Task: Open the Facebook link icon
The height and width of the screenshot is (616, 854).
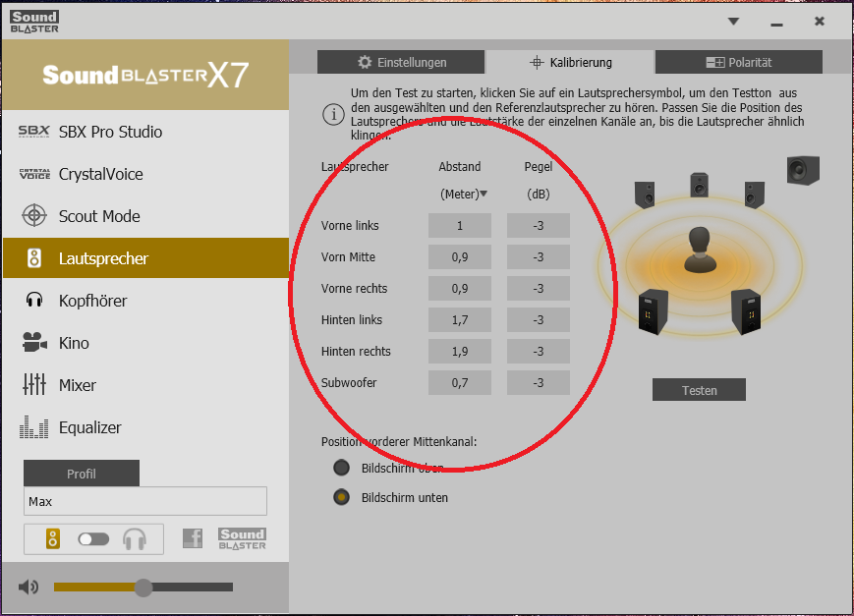Action: (193, 538)
